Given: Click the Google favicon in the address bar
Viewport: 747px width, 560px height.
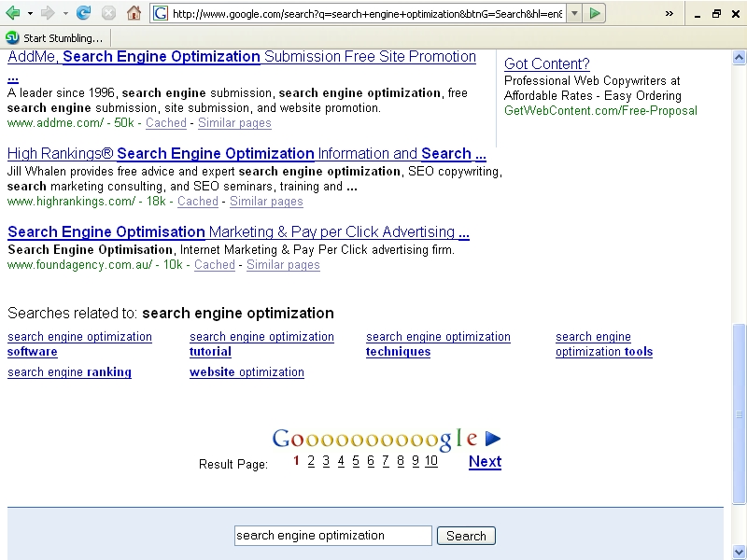Looking at the screenshot, I should pyautogui.click(x=161, y=13).
